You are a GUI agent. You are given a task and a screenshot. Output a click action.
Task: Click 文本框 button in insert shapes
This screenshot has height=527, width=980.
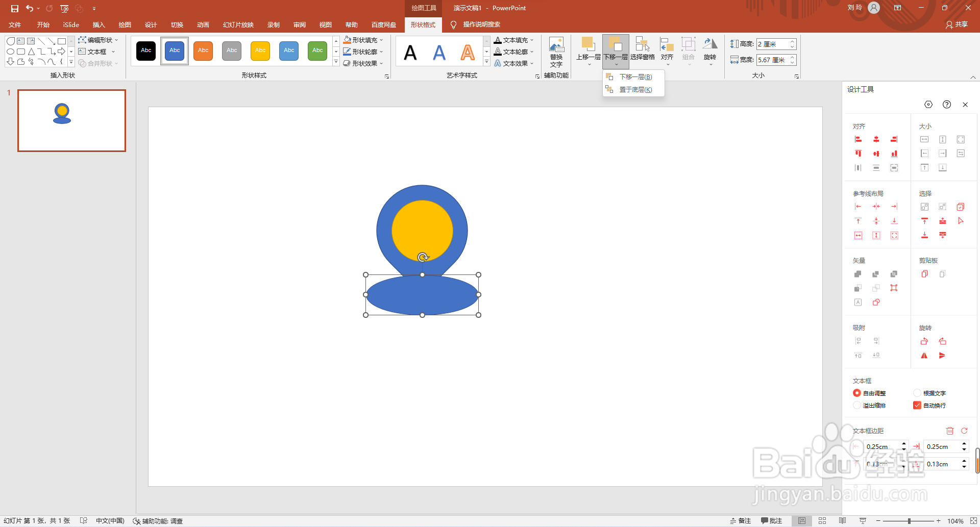tap(96, 52)
